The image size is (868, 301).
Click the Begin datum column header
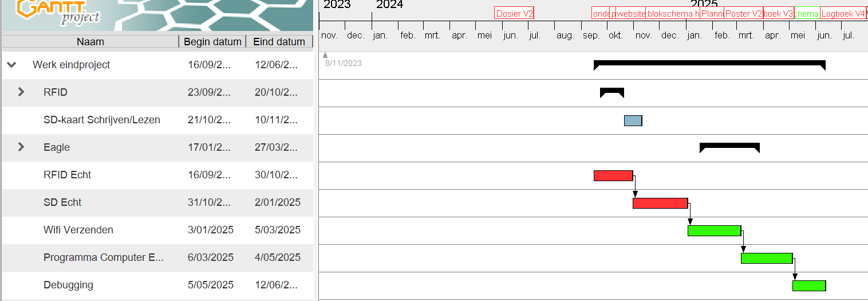click(212, 42)
